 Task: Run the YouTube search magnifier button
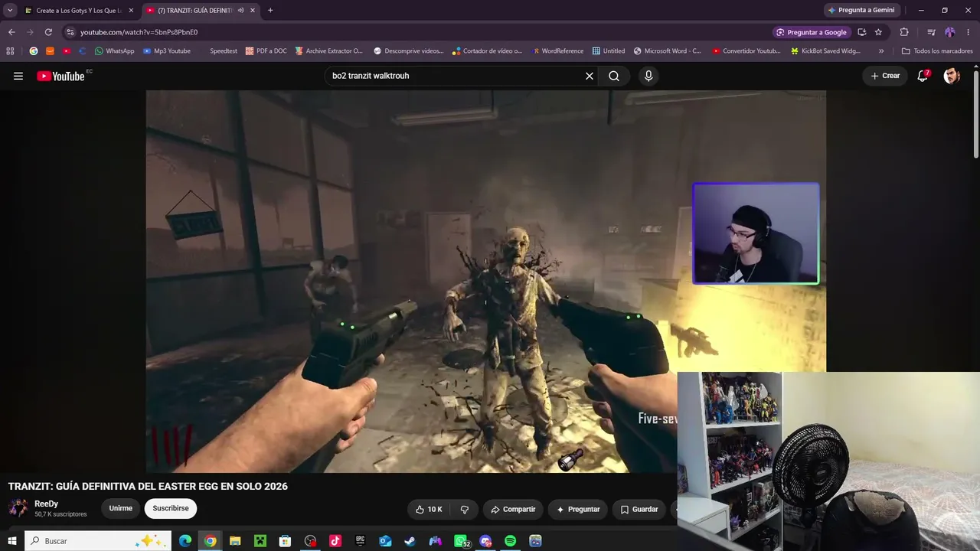pyautogui.click(x=614, y=76)
